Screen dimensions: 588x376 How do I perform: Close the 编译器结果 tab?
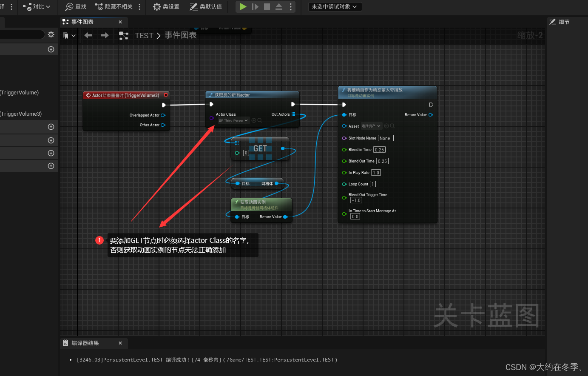(x=120, y=343)
